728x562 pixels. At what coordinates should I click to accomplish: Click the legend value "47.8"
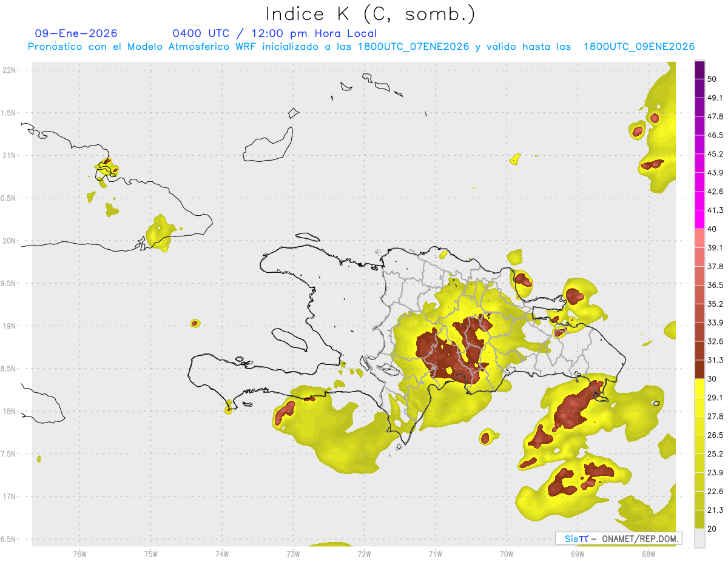click(x=715, y=116)
